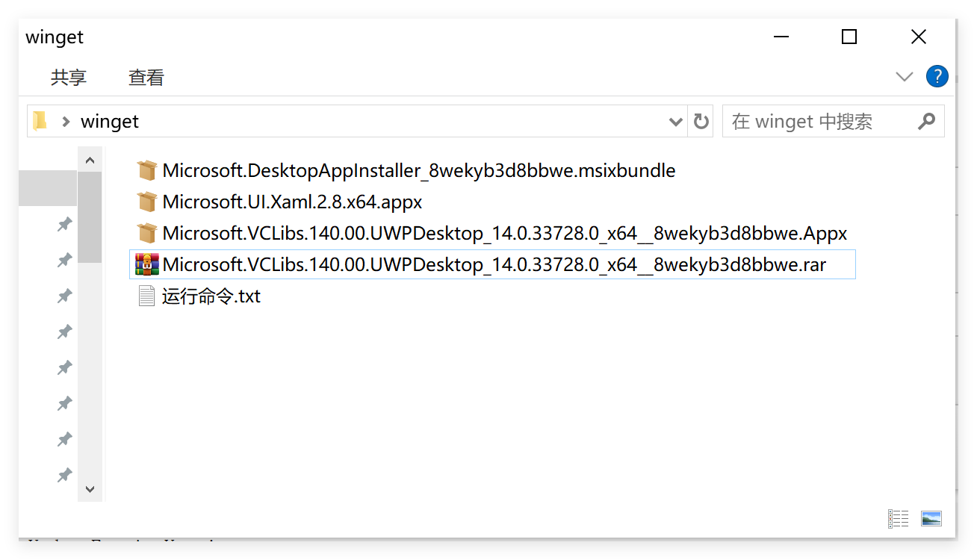Click the navigation pane scroll up arrow
This screenshot has height=560, width=977.
(90, 160)
